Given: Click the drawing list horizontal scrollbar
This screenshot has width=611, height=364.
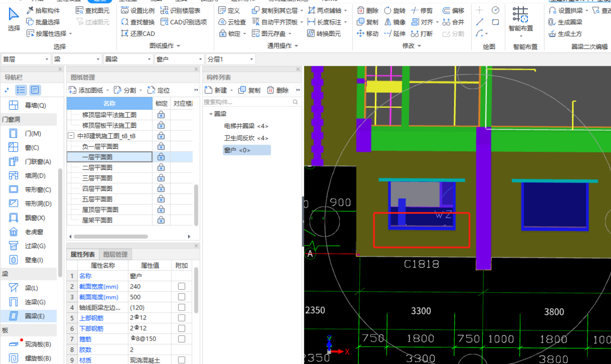Looking at the screenshot, I should pos(111,236).
